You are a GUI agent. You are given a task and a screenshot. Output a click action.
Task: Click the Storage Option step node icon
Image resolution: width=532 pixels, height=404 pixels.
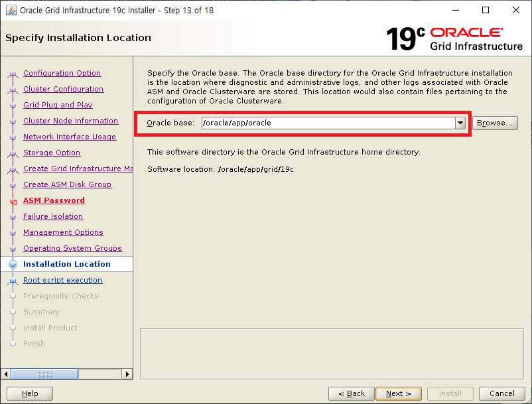point(13,153)
